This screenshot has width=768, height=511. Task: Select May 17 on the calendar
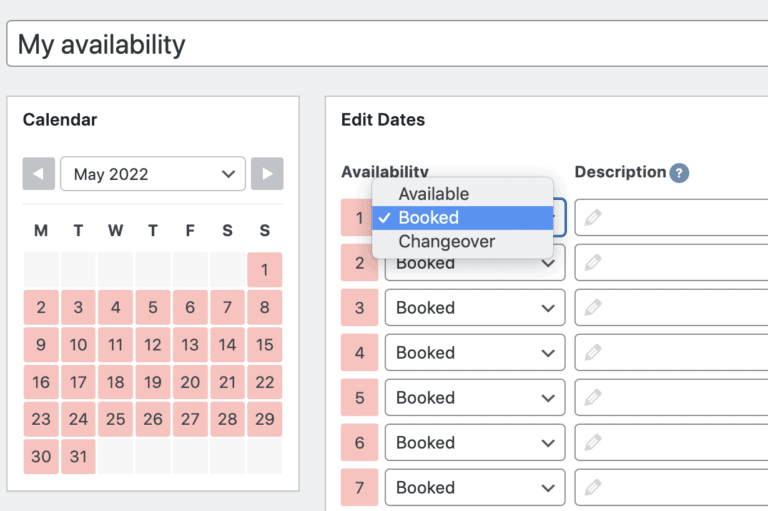[78, 382]
